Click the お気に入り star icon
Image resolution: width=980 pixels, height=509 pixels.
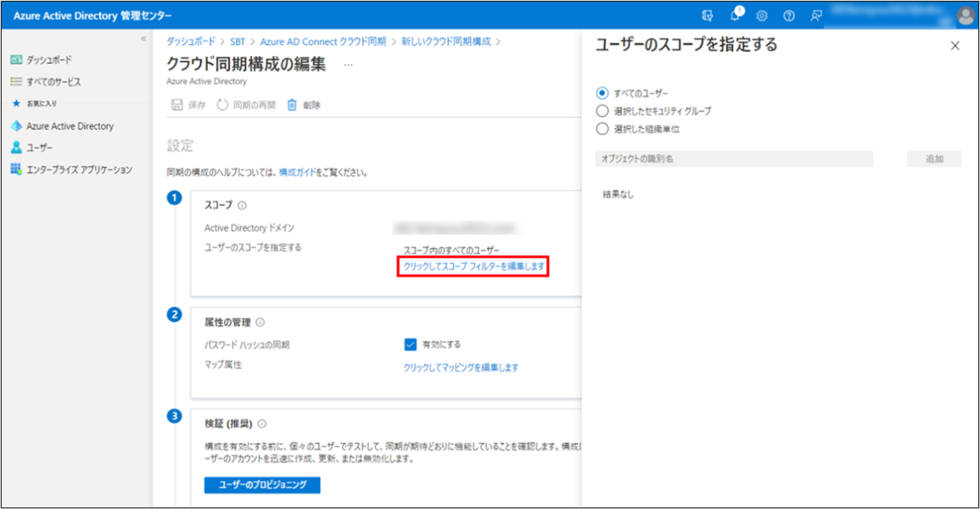[x=16, y=103]
